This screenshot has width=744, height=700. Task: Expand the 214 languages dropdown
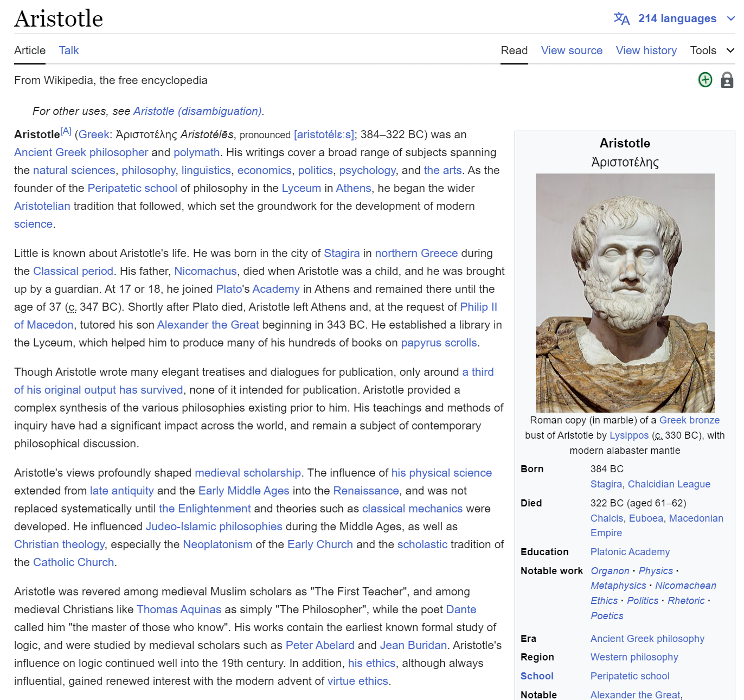point(677,18)
